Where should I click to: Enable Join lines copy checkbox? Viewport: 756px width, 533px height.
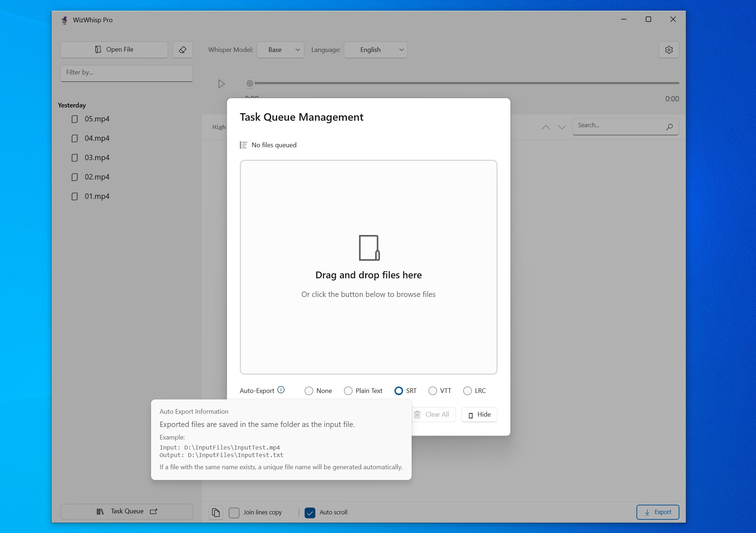pyautogui.click(x=234, y=513)
